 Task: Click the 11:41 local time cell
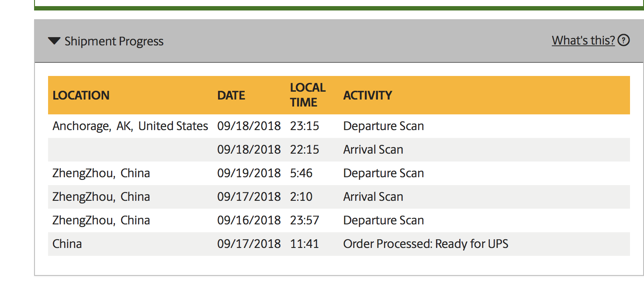(304, 244)
